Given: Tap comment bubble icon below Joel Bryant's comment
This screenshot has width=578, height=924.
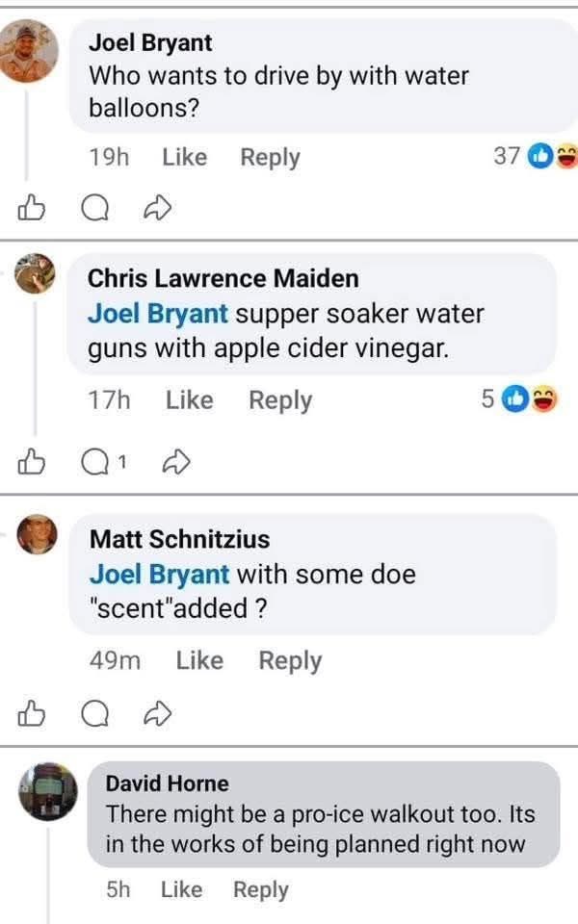Looking at the screenshot, I should (x=93, y=208).
